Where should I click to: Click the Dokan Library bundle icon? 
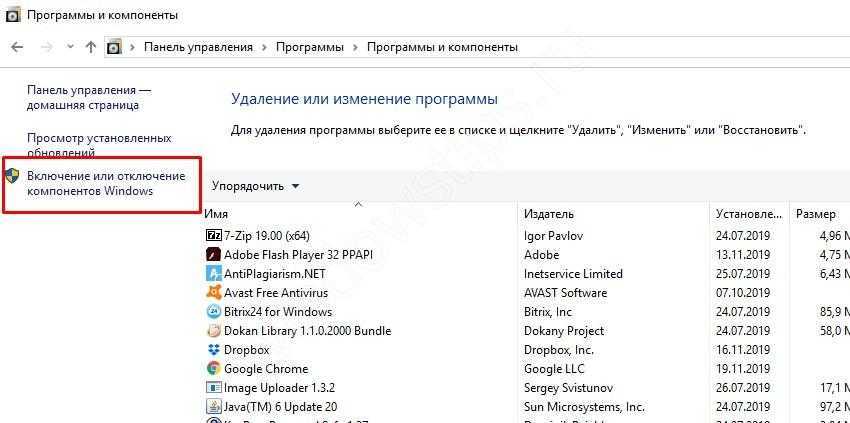coord(214,331)
